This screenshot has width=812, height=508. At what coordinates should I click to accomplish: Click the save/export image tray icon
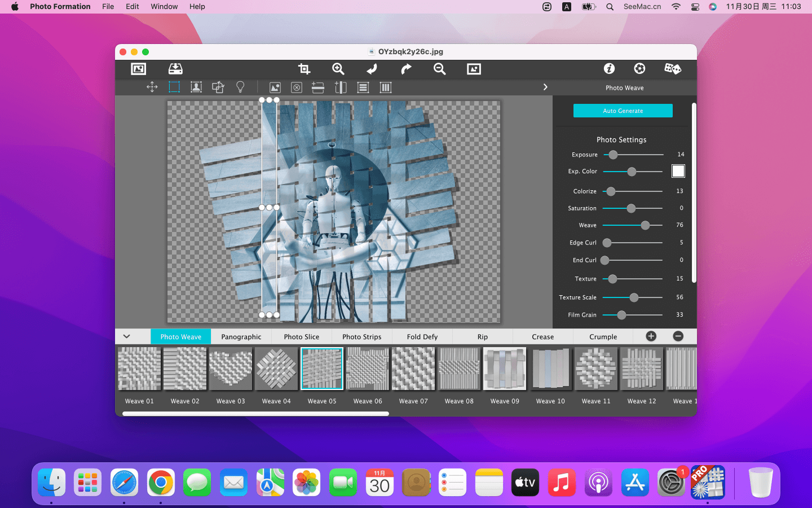point(175,69)
